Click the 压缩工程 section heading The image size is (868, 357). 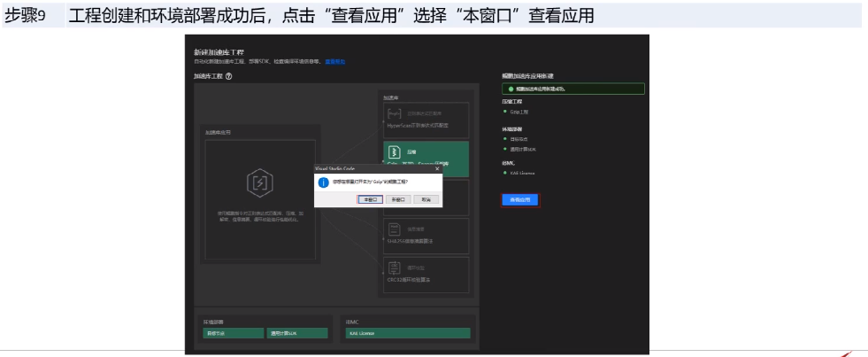(512, 102)
